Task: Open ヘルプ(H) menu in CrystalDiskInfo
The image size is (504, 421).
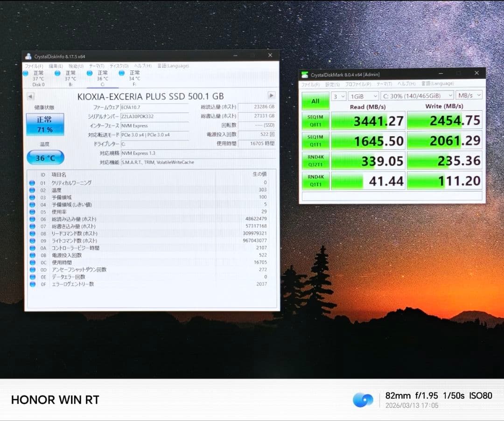Action: (x=143, y=66)
